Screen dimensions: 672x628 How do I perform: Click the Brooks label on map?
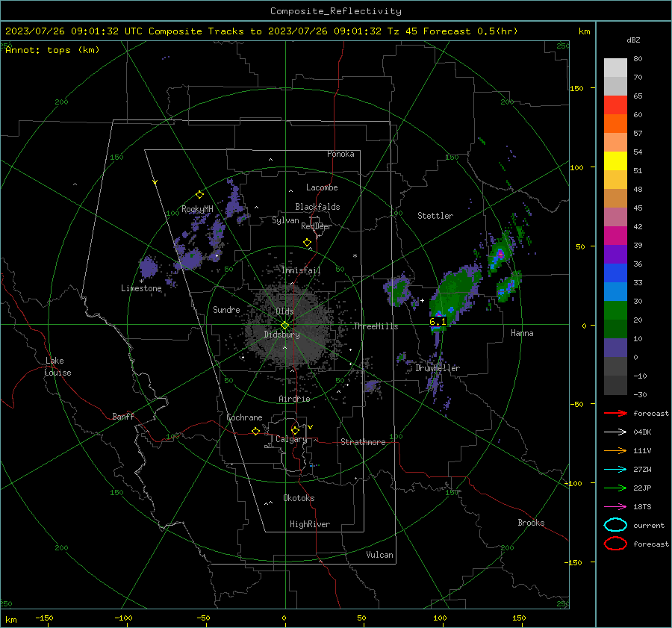531,523
